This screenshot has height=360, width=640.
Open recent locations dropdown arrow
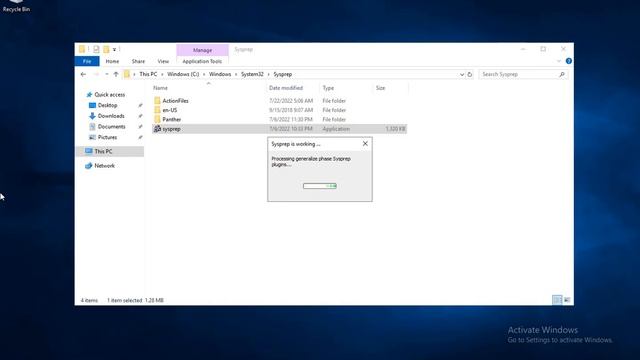coord(107,74)
